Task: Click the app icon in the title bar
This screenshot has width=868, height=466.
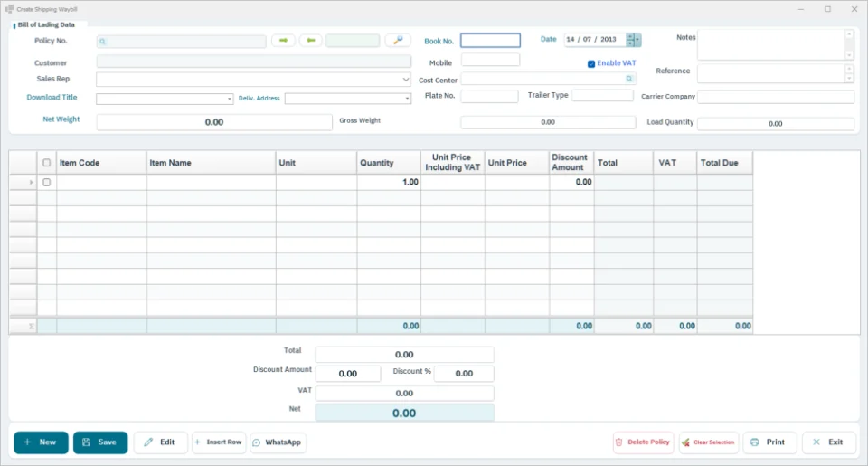Action: pos(9,9)
